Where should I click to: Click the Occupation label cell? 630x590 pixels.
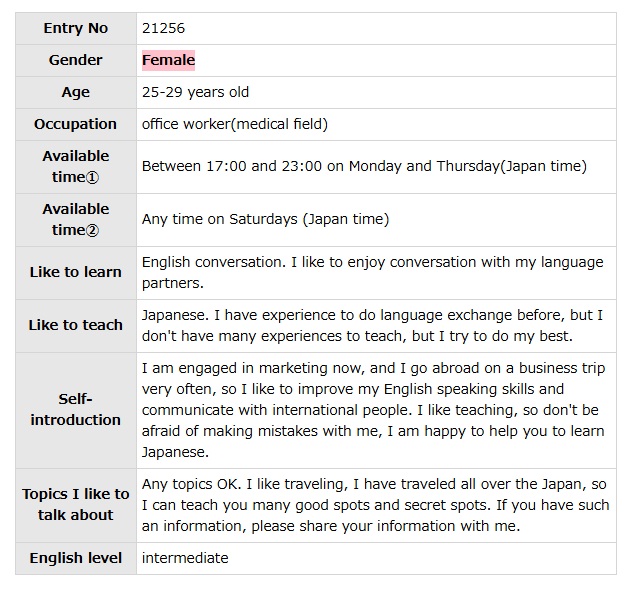coord(76,124)
